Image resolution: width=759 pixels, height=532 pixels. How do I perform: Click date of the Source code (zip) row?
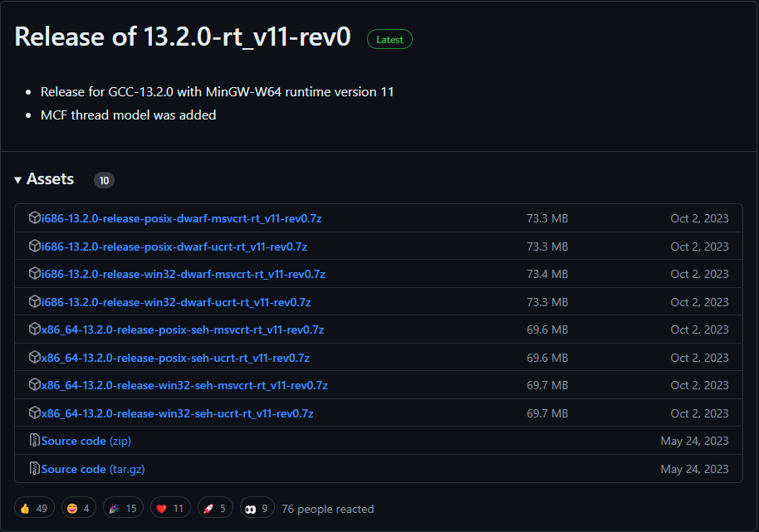pyautogui.click(x=694, y=441)
